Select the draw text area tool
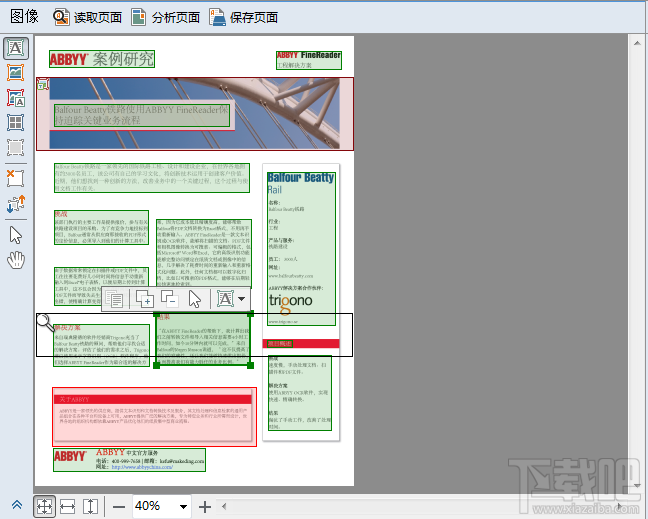 click(16, 48)
